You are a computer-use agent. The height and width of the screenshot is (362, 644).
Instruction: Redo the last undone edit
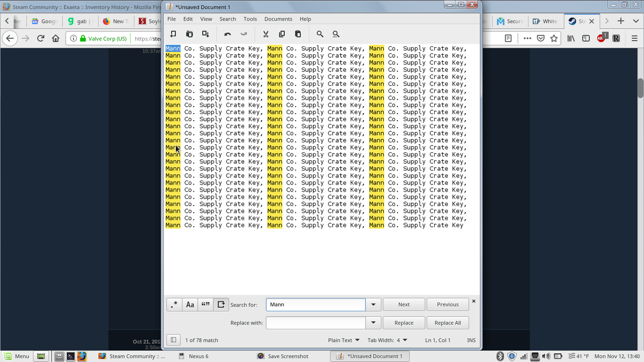(x=244, y=34)
